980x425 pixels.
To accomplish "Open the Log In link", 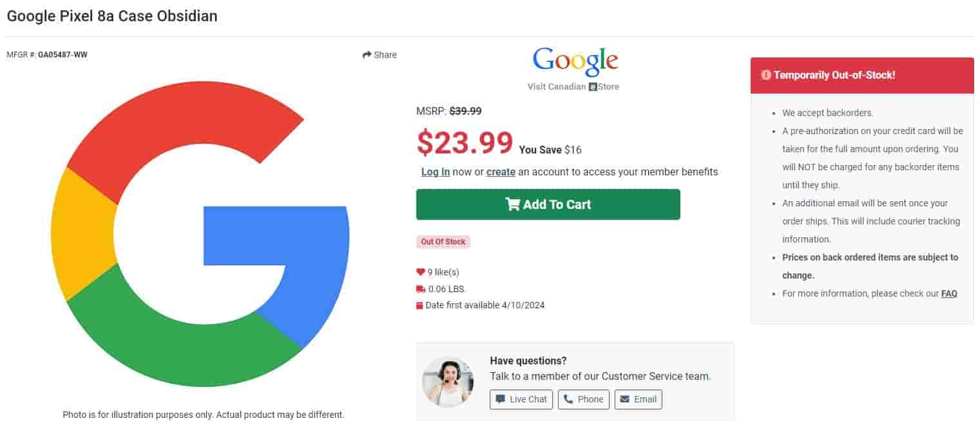I will [x=436, y=172].
